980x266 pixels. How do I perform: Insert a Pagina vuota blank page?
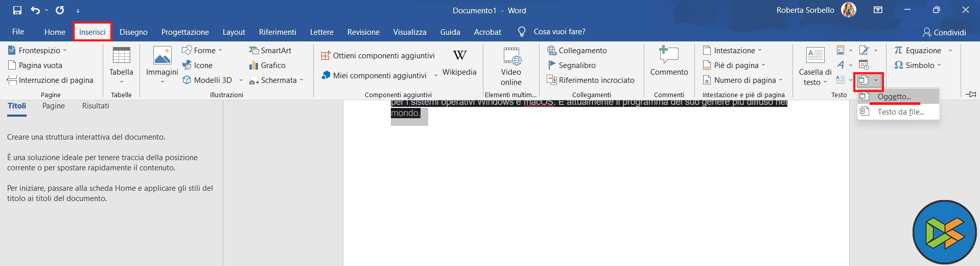[35, 65]
